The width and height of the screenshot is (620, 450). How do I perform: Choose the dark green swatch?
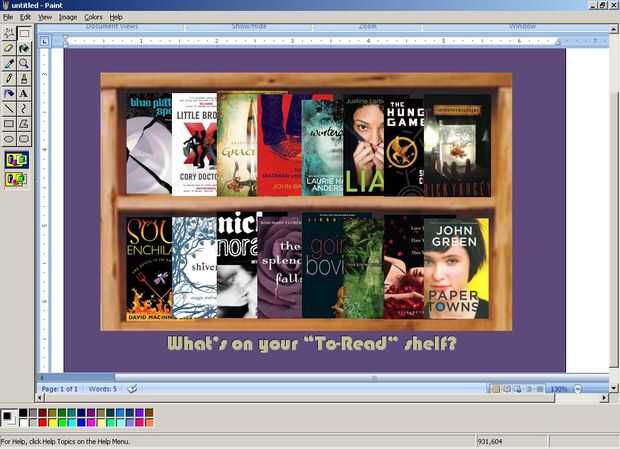(x=62, y=412)
